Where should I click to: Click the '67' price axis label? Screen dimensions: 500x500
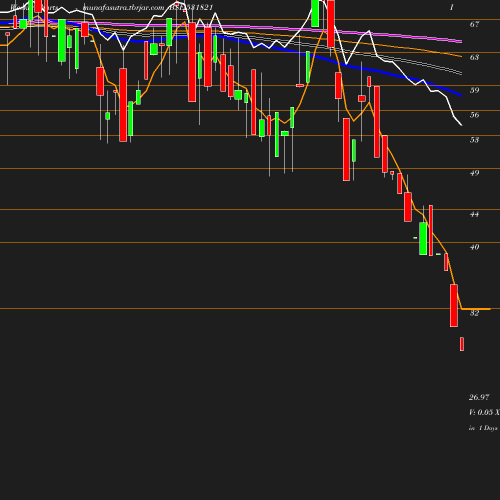point(474,24)
